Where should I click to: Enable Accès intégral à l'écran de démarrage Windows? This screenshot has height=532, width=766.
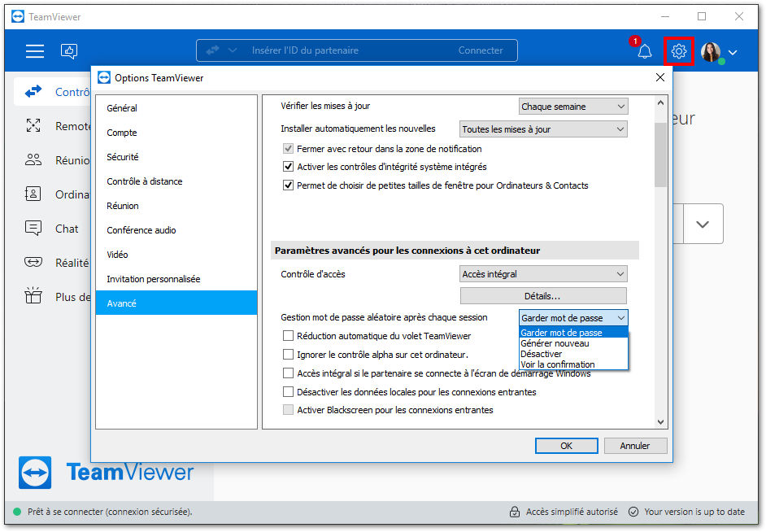tap(288, 373)
